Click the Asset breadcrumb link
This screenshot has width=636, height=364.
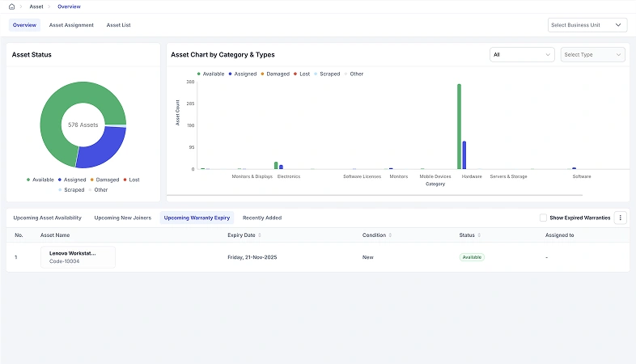pos(36,6)
